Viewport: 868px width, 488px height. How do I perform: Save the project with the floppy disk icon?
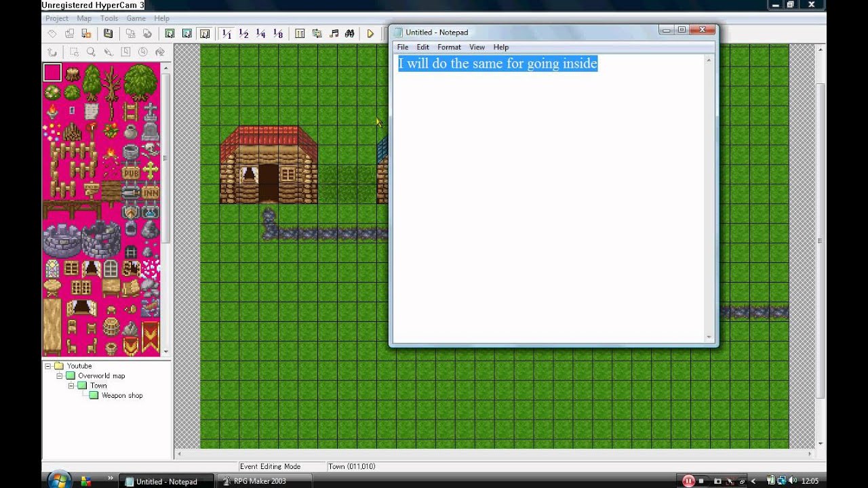[x=108, y=33]
